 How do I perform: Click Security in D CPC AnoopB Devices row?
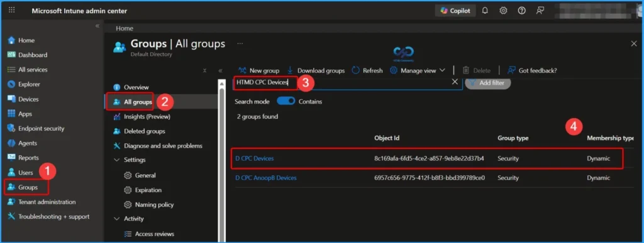508,178
